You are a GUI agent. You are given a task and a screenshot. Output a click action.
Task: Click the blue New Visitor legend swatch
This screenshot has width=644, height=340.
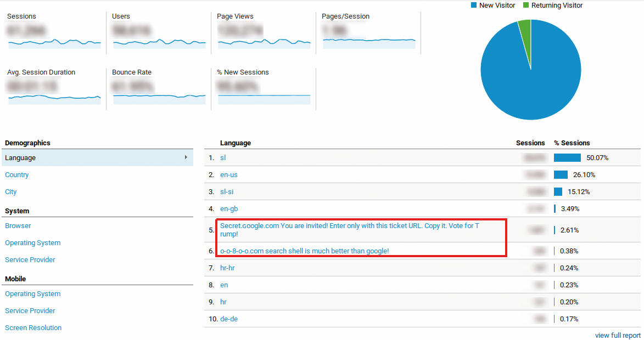pos(474,5)
